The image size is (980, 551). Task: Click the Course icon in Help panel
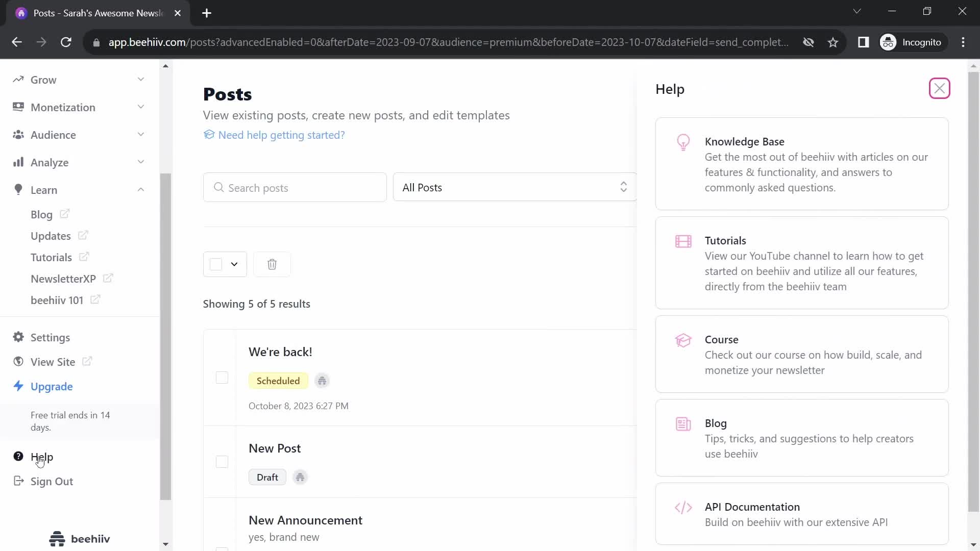683,340
